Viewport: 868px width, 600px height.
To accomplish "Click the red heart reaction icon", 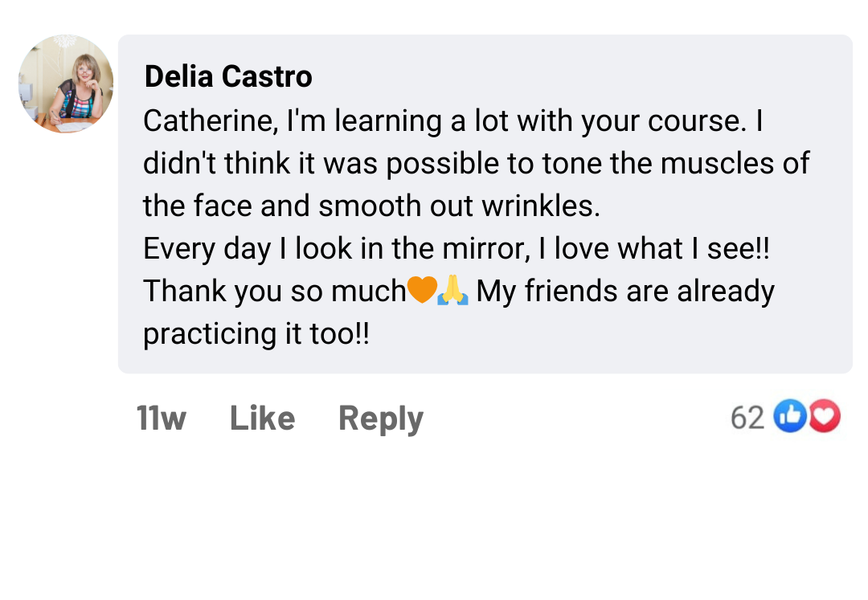I will click(824, 417).
